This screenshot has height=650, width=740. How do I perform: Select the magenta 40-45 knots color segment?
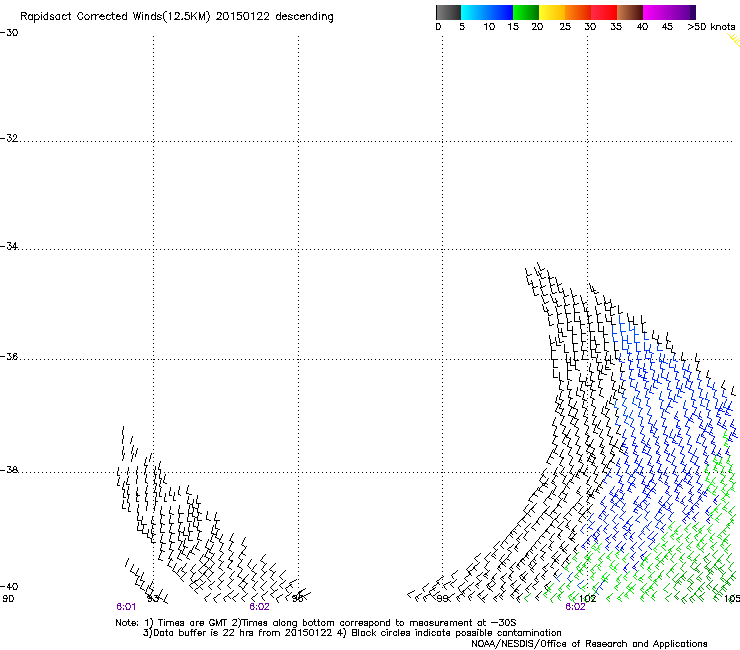[656, 12]
